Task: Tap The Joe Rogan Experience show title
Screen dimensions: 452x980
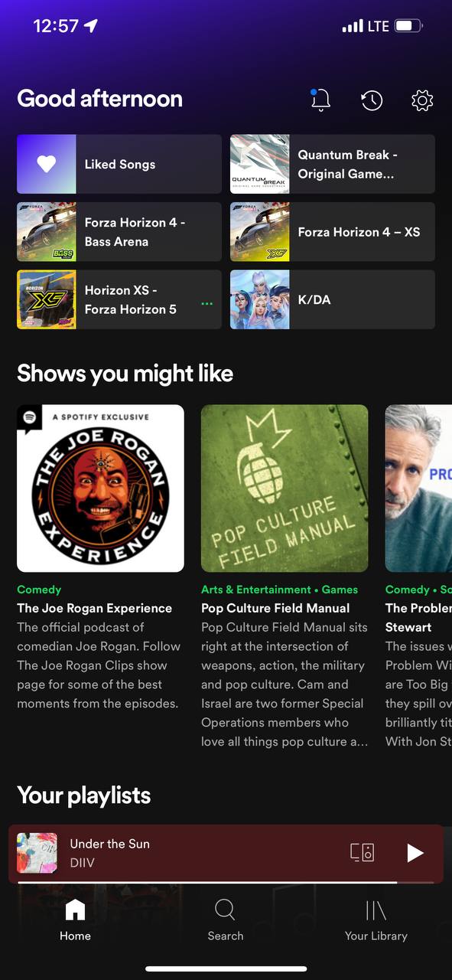Action: pyautogui.click(x=95, y=608)
